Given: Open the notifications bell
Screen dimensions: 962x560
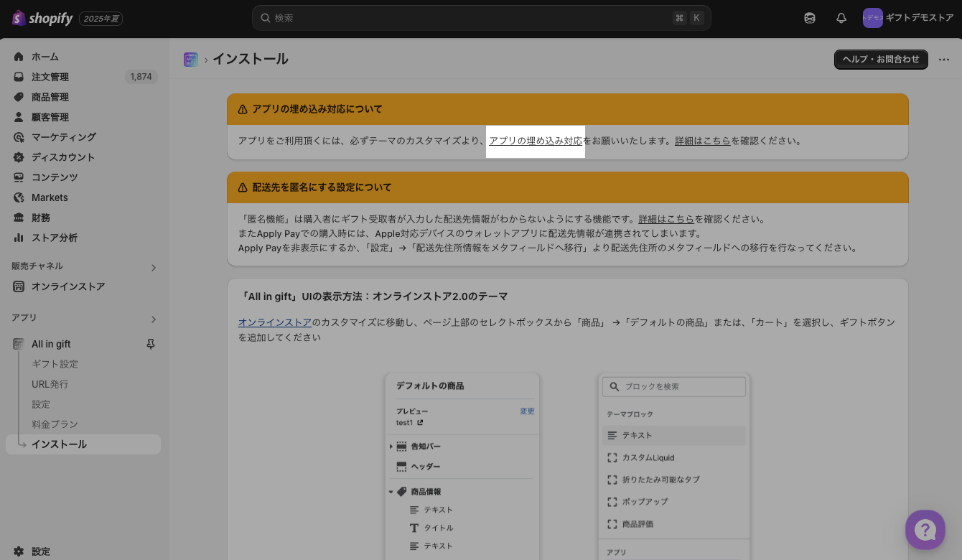Looking at the screenshot, I should click(x=841, y=18).
